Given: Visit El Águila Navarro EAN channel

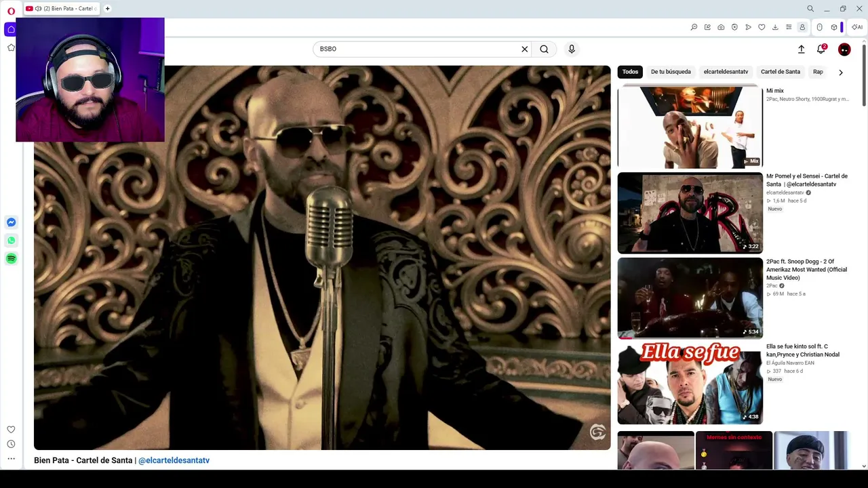Looking at the screenshot, I should pyautogui.click(x=790, y=363).
